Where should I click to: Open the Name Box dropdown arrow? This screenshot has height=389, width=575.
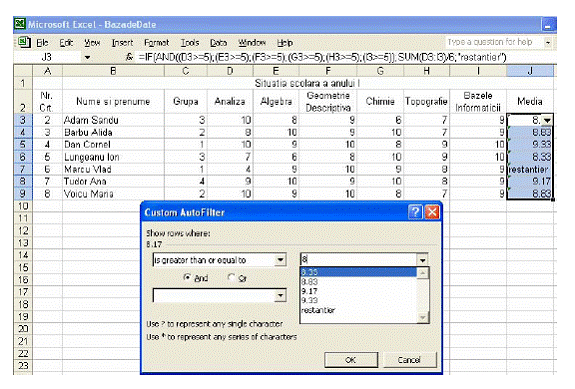coord(87,57)
